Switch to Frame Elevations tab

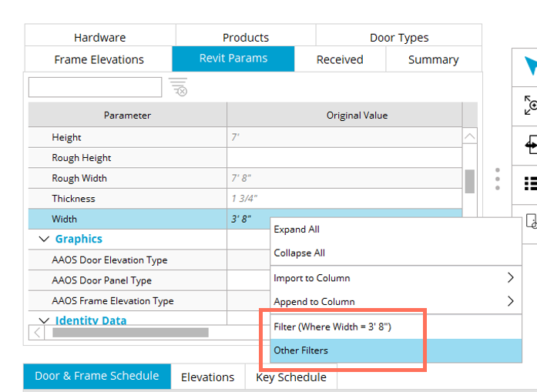click(99, 59)
